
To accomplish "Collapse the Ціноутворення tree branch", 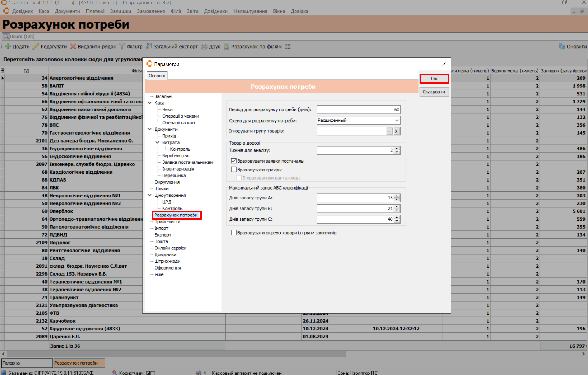I will coord(150,195).
